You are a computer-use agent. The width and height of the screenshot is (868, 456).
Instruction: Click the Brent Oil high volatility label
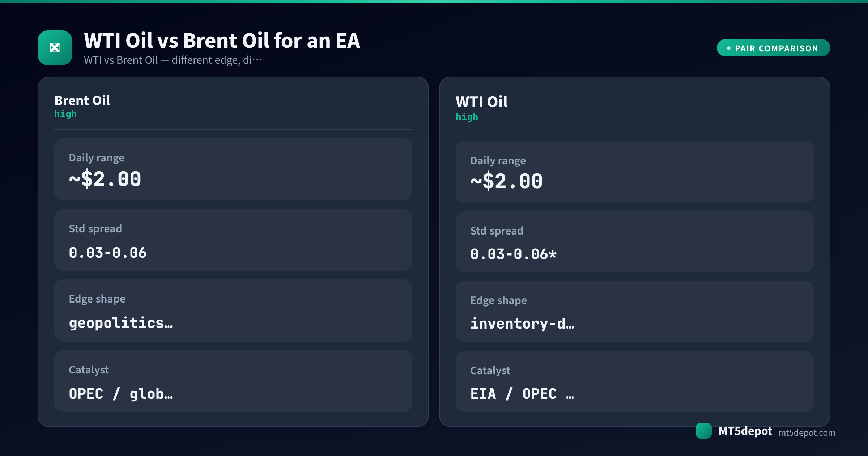[x=65, y=114]
